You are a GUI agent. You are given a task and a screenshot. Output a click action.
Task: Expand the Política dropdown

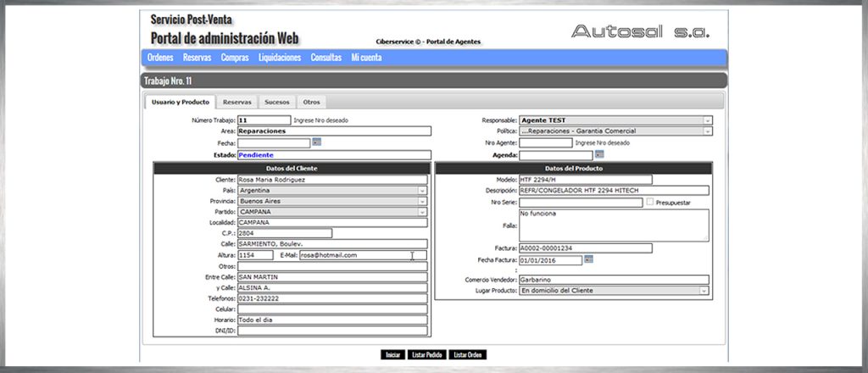tap(615, 131)
